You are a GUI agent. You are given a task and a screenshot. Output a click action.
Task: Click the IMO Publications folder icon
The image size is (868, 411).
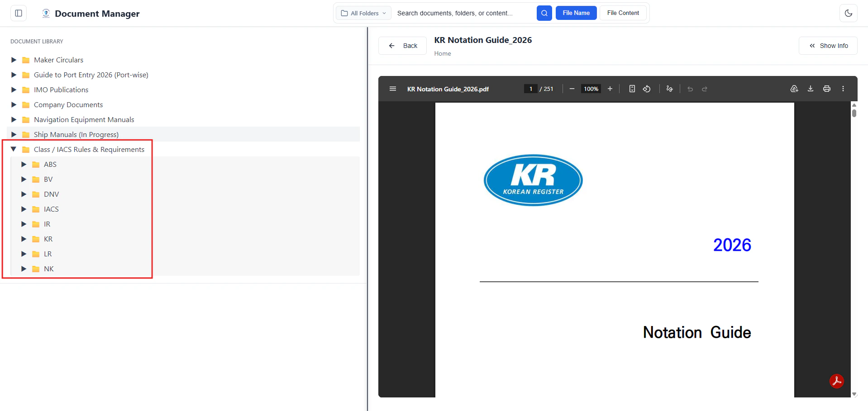point(26,90)
